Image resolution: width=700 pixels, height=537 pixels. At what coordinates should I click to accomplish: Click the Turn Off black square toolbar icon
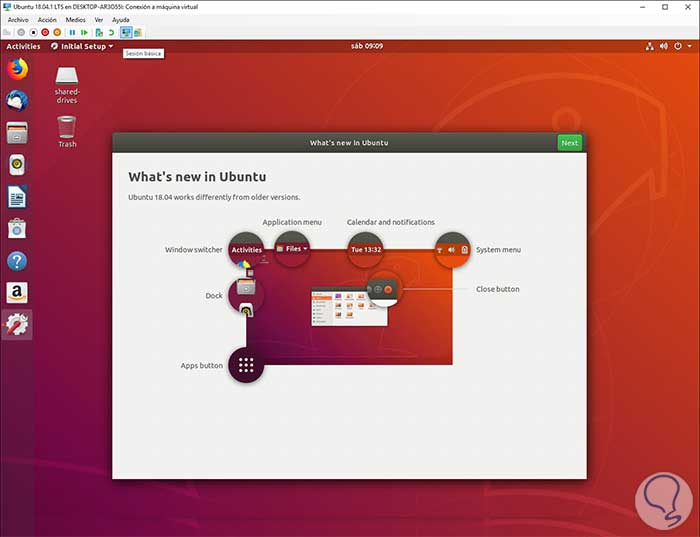(x=33, y=32)
